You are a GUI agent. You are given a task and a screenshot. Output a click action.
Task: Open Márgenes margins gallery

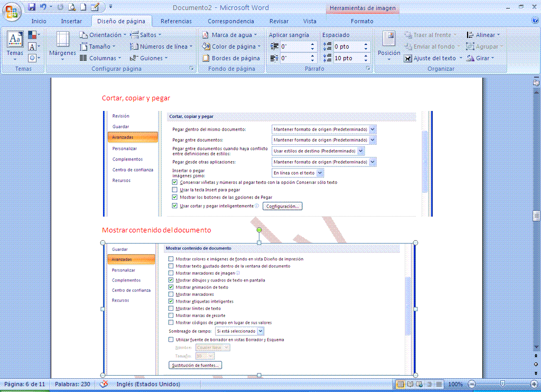click(62, 46)
